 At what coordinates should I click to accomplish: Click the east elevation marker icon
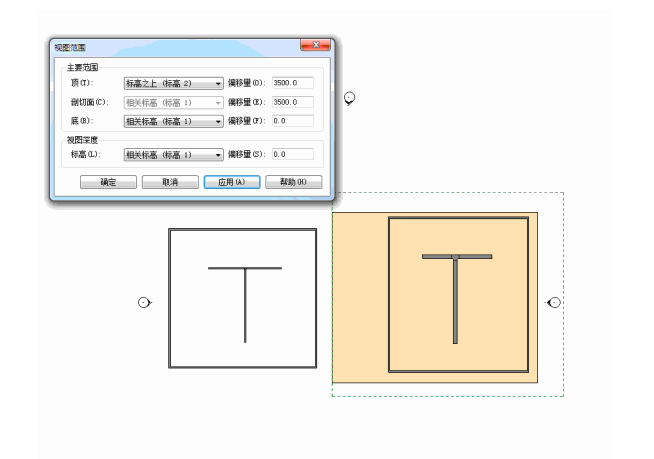(554, 302)
